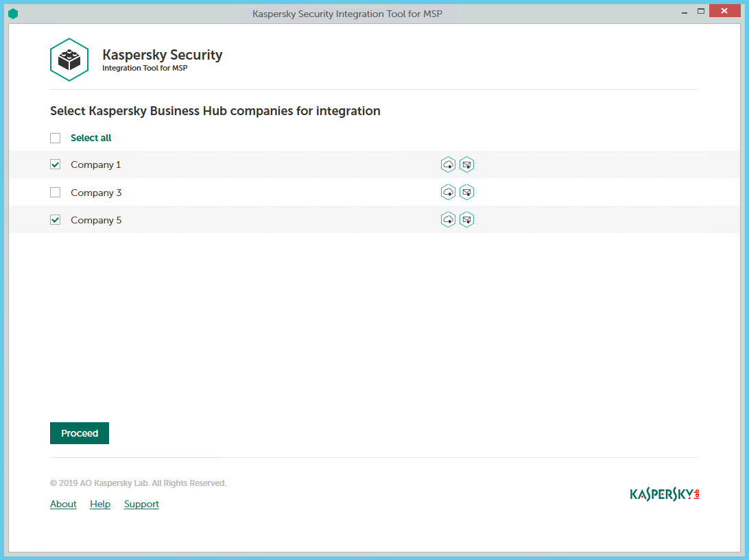Check the Company 3 checkbox
This screenshot has width=749, height=560.
tap(56, 193)
